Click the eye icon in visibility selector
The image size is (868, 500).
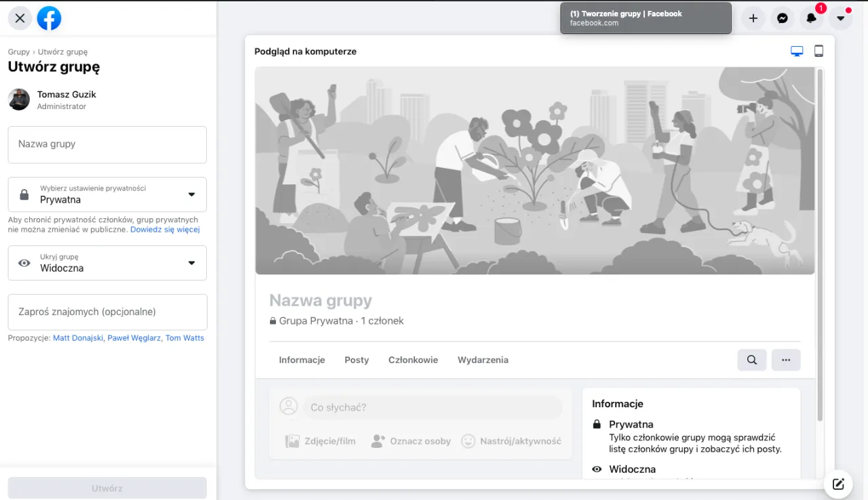24,263
